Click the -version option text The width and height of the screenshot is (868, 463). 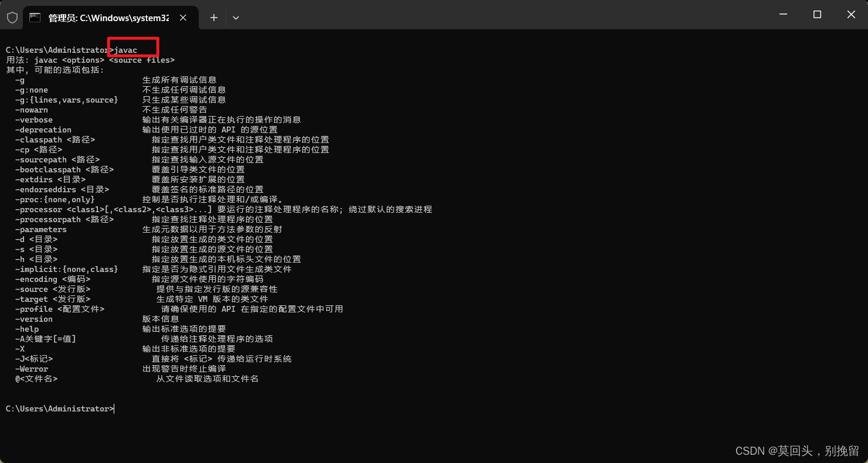[34, 319]
